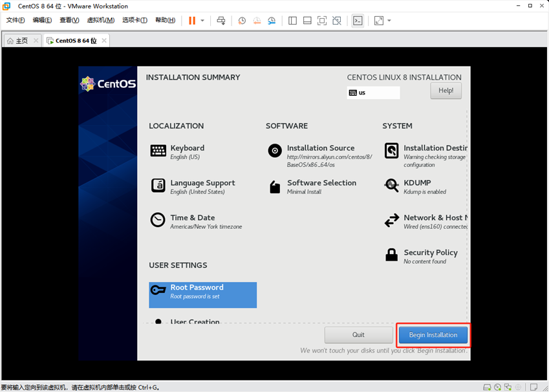Viewport: 549px width, 392px height.
Task: Click Begin Installation
Action: pos(433,335)
